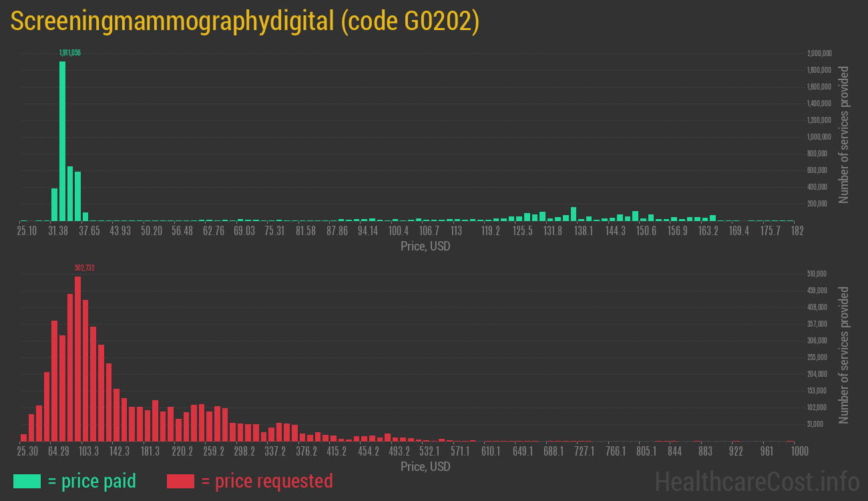Click the 31.38 tick on the top x-axis

coord(58,231)
